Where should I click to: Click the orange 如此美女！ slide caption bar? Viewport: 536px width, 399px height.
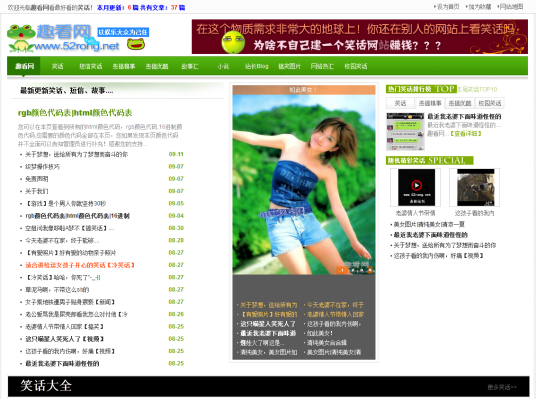[304, 90]
